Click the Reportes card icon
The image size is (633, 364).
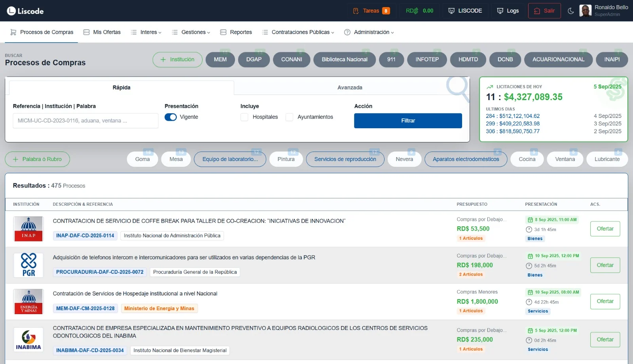coord(223,32)
